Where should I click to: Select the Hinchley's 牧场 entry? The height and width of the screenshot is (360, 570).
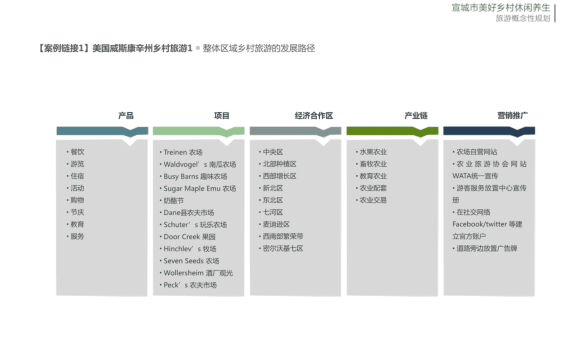point(190,249)
